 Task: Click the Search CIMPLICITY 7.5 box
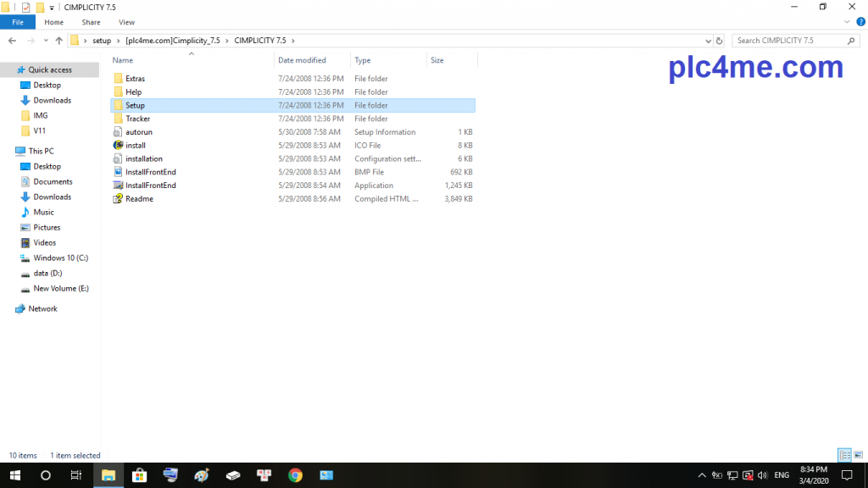[788, 41]
